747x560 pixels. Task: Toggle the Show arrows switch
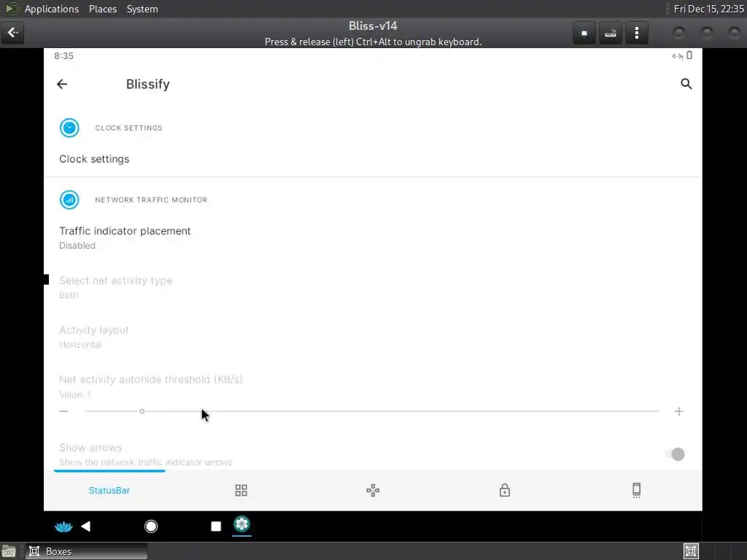click(x=676, y=454)
